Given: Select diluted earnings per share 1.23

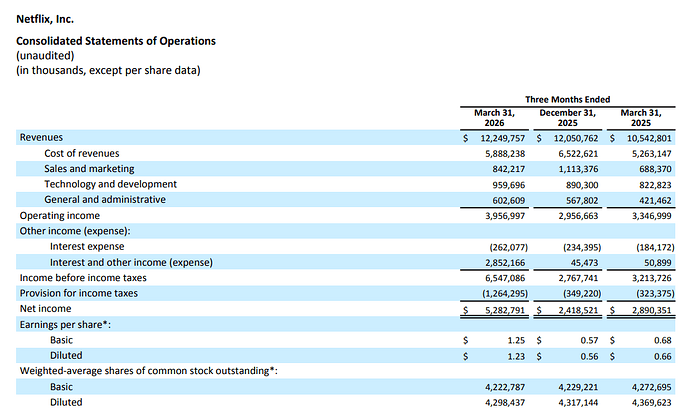Looking at the screenshot, I should point(516,356).
